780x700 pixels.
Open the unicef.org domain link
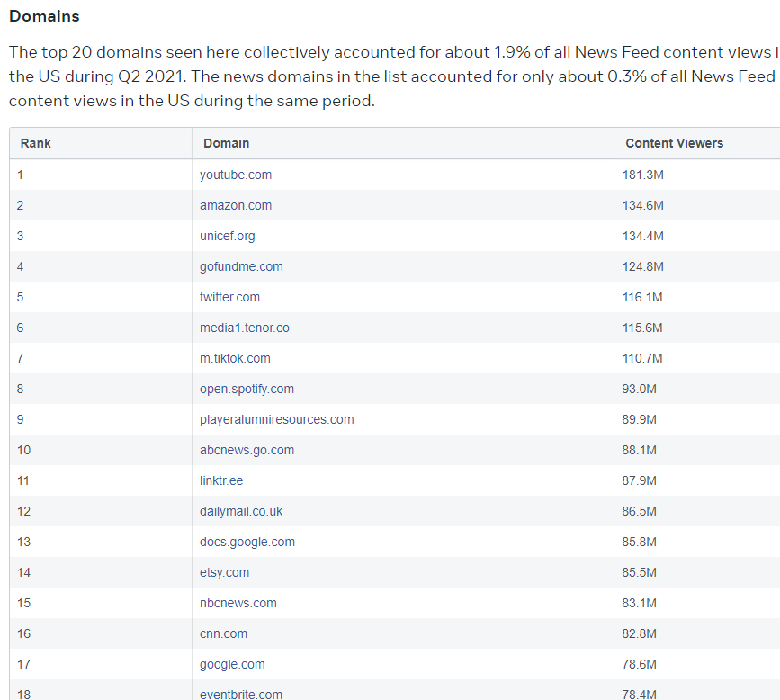227,237
